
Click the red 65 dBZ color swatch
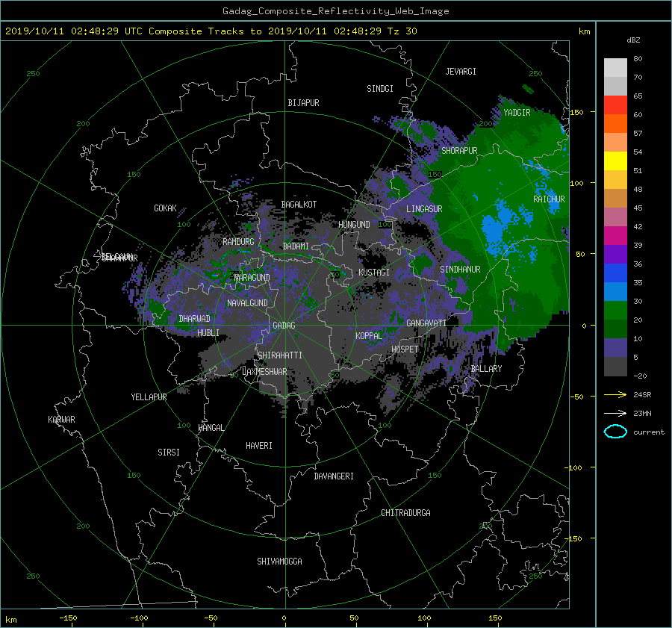pos(615,105)
